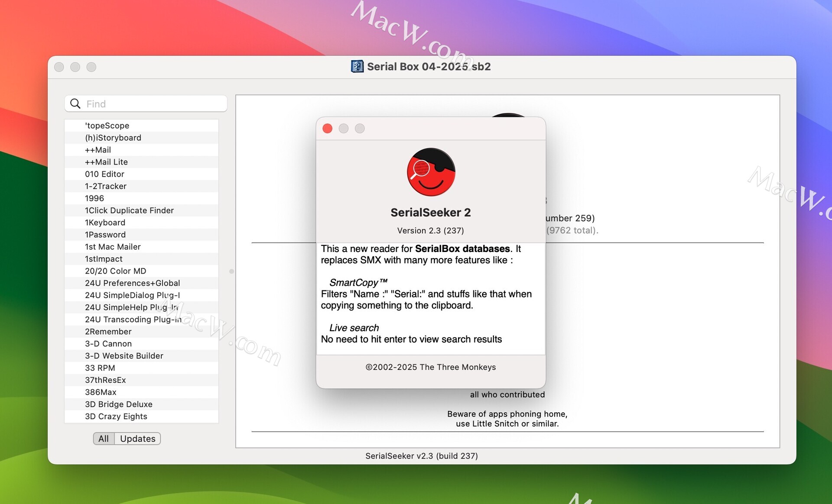This screenshot has width=832, height=504.
Task: Click the Live search heading in About text
Action: click(354, 328)
